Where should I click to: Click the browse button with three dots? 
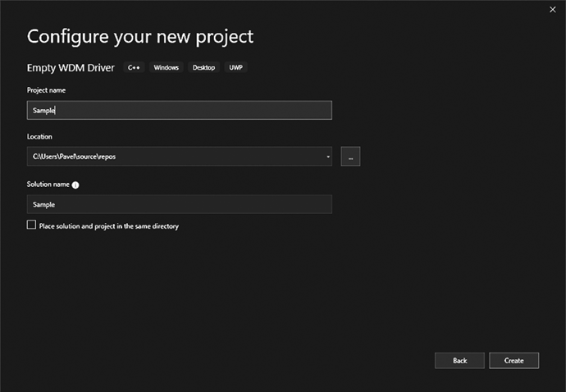(350, 157)
